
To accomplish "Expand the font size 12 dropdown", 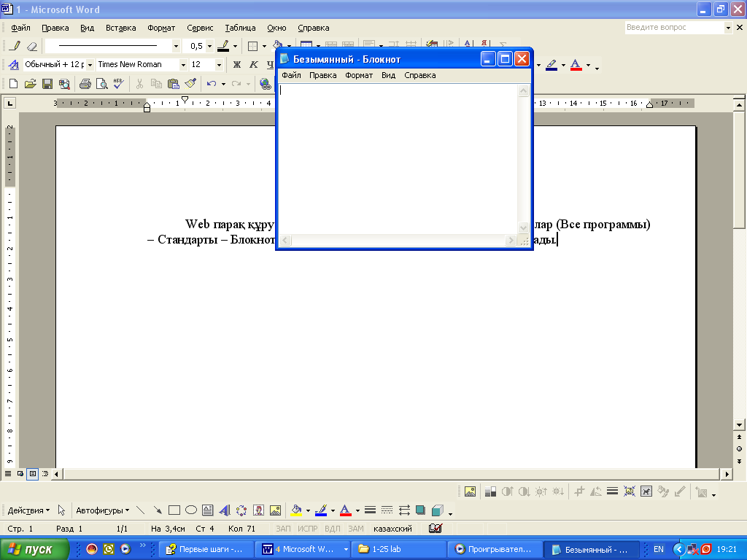I will (x=219, y=65).
